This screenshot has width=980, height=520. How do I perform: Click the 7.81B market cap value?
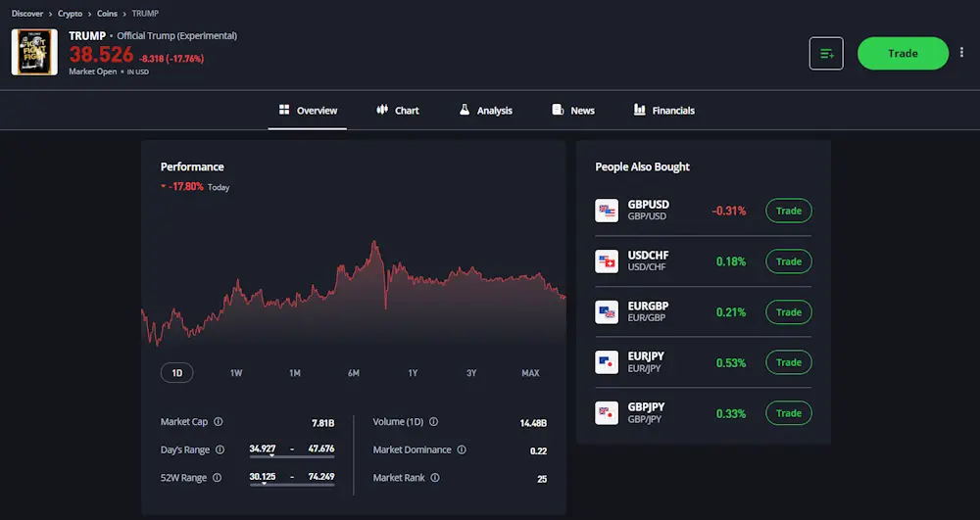coord(323,423)
